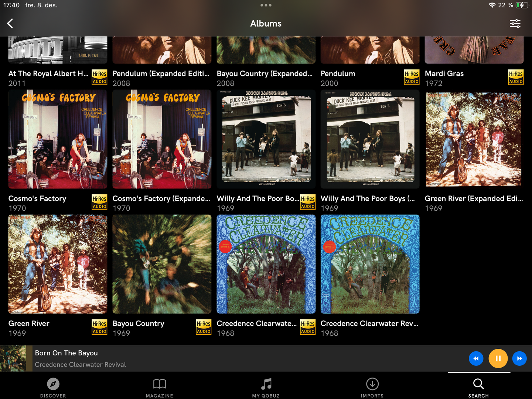The height and width of the screenshot is (399, 532).
Task: Go to the Imports tab
Action: [372, 388]
